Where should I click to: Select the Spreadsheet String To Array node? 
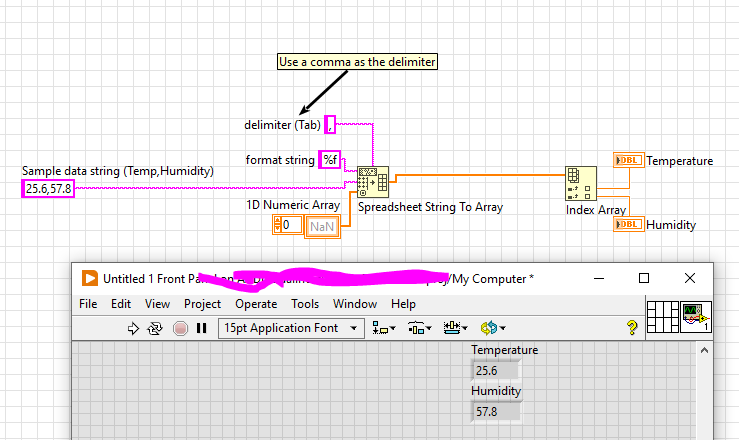373,183
